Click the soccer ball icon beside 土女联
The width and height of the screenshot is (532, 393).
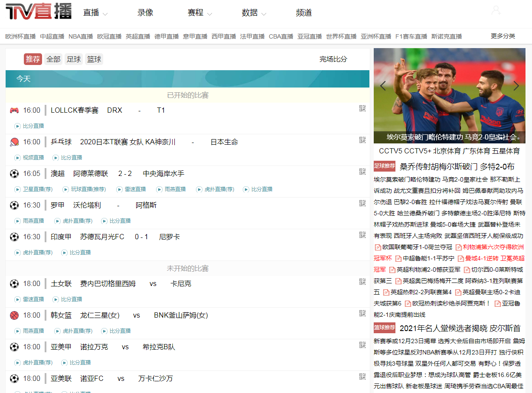coord(14,284)
